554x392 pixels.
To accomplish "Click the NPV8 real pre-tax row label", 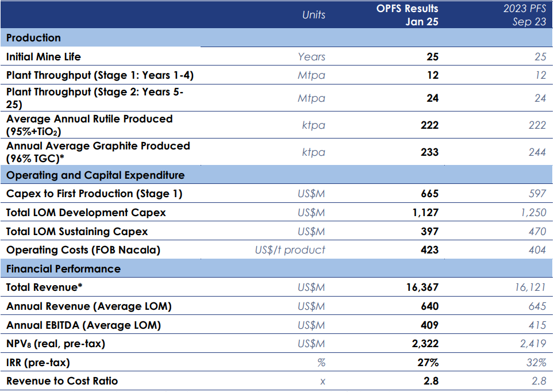I will tap(56, 344).
